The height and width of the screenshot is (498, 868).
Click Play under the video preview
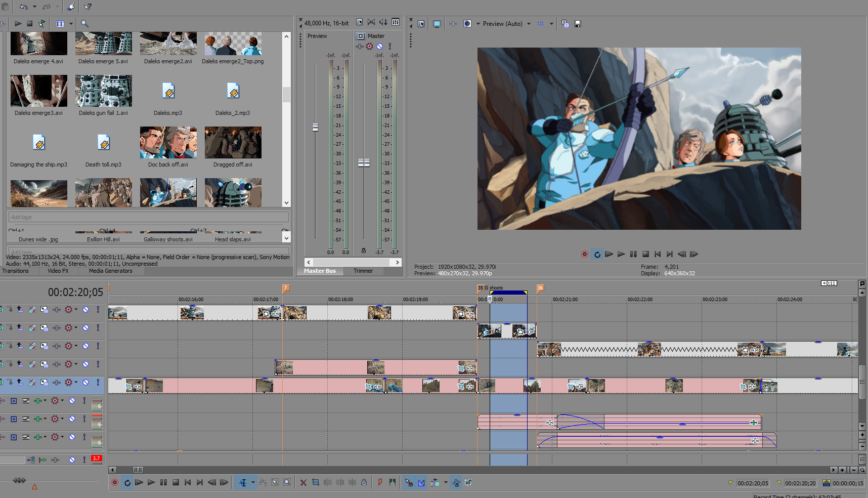coord(621,255)
